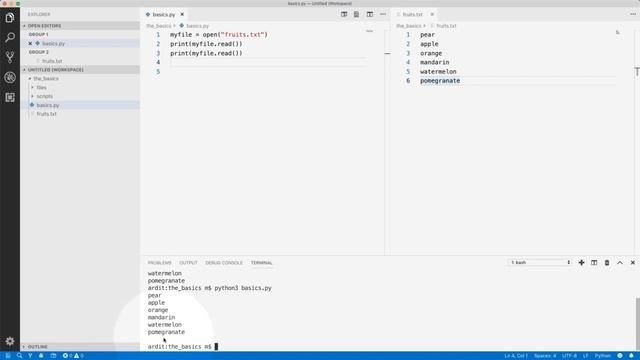
Task: Click mandarin on line 4 of fruits.txt
Action: point(435,62)
